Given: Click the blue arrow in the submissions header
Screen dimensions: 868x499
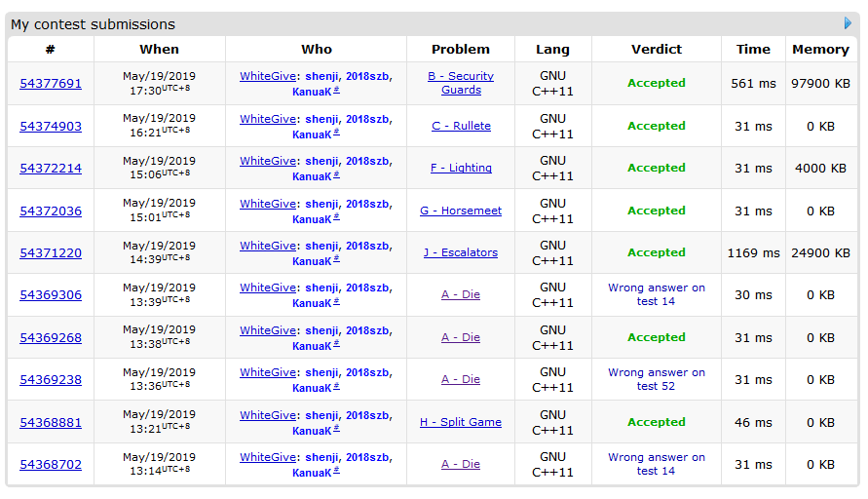Looking at the screenshot, I should (x=848, y=23).
